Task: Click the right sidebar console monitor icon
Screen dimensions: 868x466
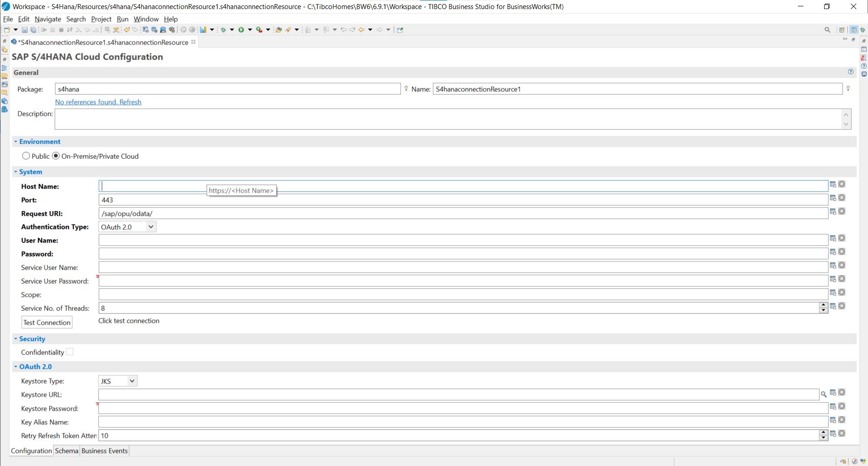Action: [x=864, y=74]
